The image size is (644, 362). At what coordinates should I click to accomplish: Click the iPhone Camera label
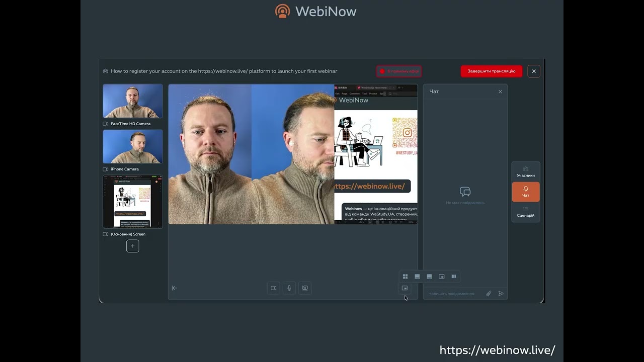(125, 169)
